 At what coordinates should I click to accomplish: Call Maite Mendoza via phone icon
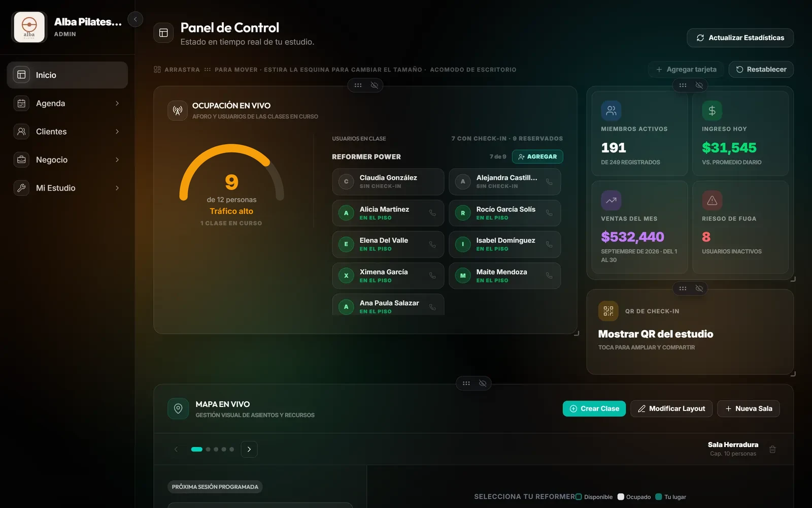pos(549,275)
